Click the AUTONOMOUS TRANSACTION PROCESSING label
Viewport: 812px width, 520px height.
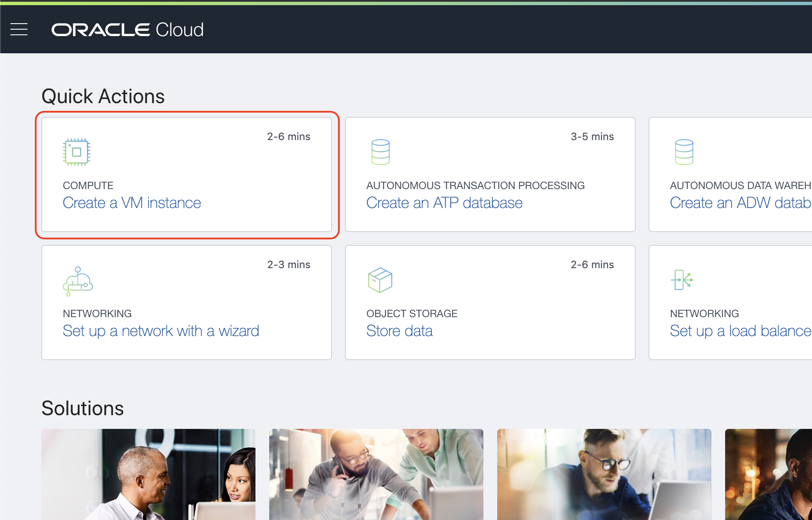tap(475, 186)
